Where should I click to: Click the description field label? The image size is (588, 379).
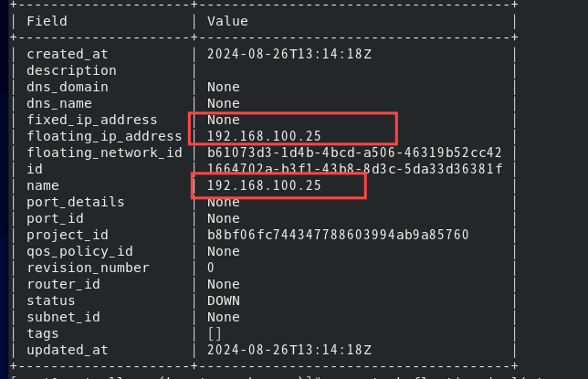tap(71, 70)
